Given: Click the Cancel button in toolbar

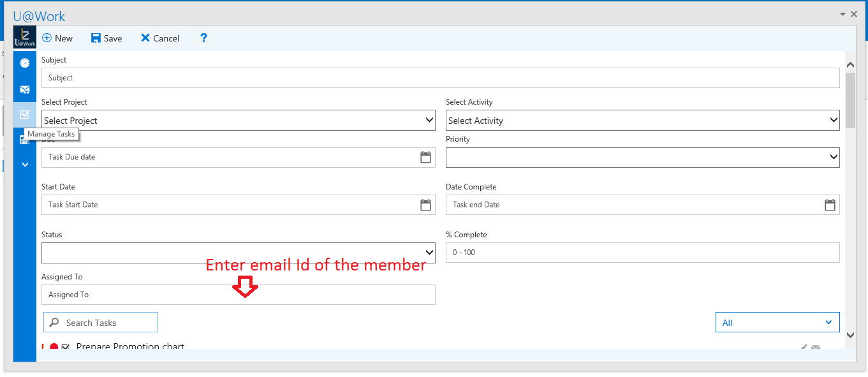Looking at the screenshot, I should tap(160, 38).
